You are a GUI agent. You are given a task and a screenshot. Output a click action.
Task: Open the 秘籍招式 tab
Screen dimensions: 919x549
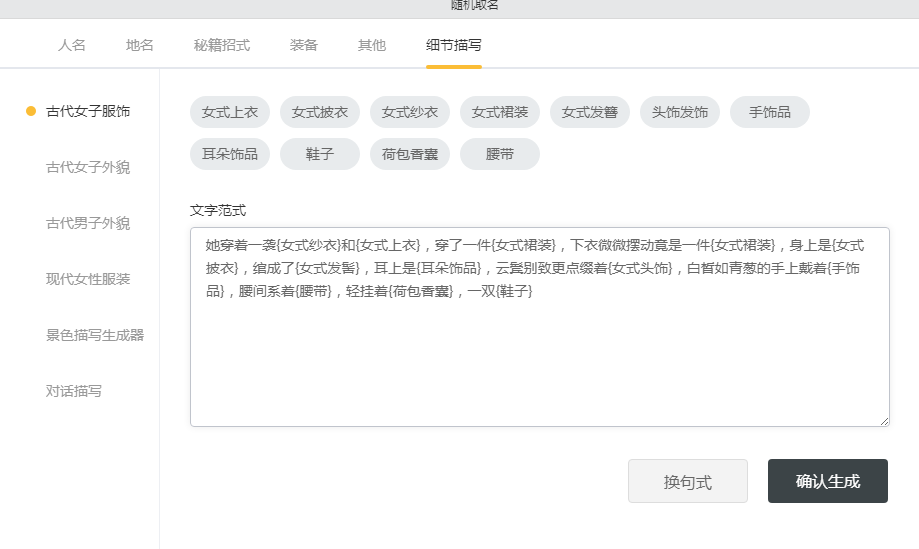click(x=222, y=45)
